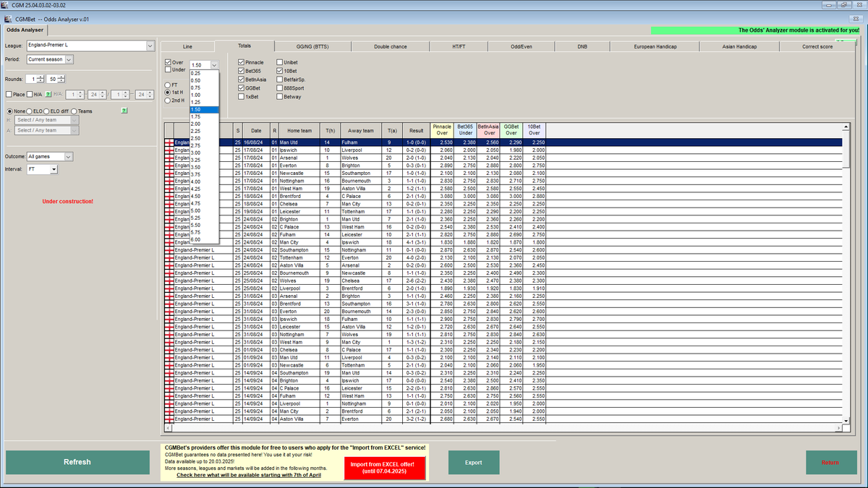The height and width of the screenshot is (488, 868).
Task: Switch to the Correct score tab
Action: tap(817, 46)
